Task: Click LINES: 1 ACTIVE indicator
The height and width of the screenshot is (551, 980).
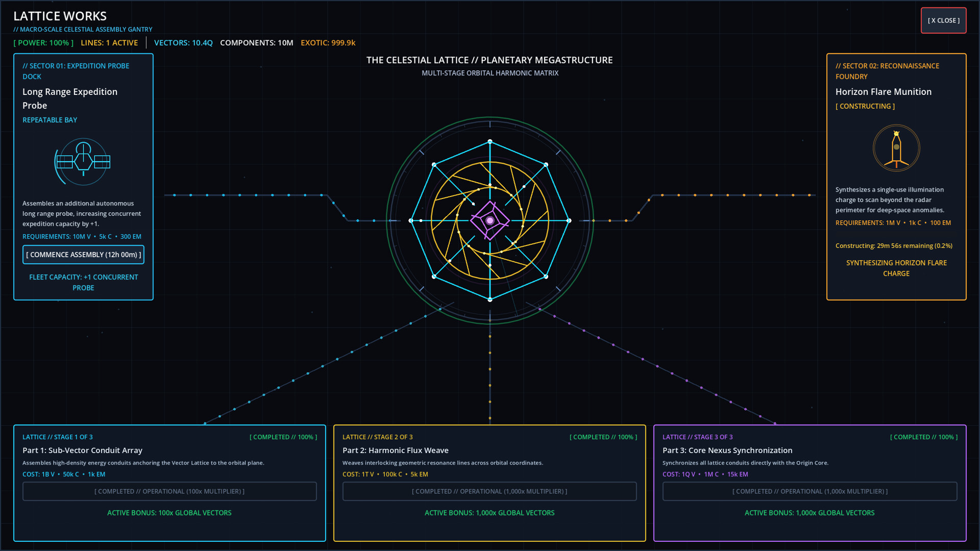Action: 109,43
